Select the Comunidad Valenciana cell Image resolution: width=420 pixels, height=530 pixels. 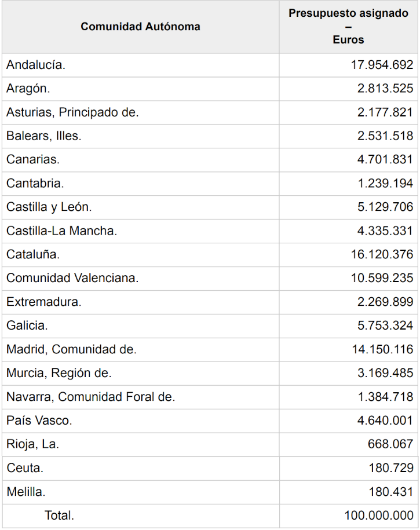coord(72,278)
